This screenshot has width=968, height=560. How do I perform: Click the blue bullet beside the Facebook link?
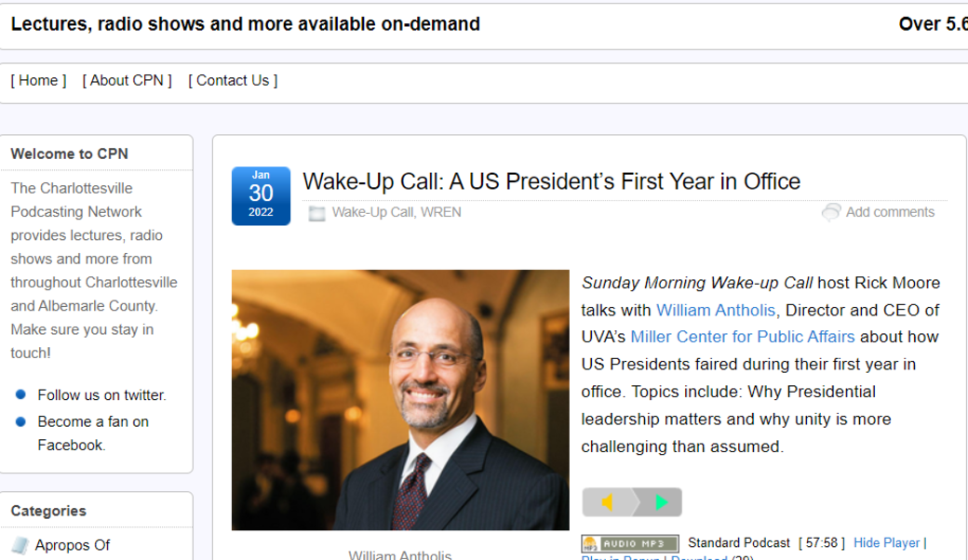21,421
